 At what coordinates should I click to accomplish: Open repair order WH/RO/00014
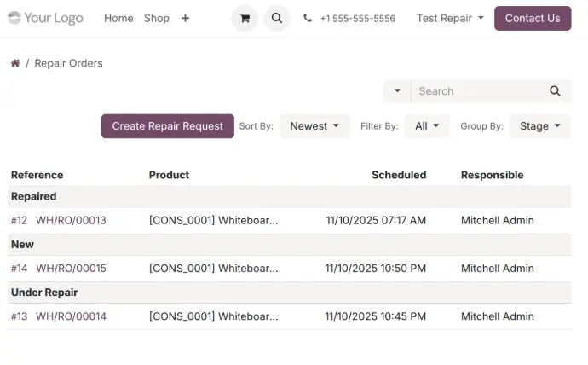coord(71,316)
